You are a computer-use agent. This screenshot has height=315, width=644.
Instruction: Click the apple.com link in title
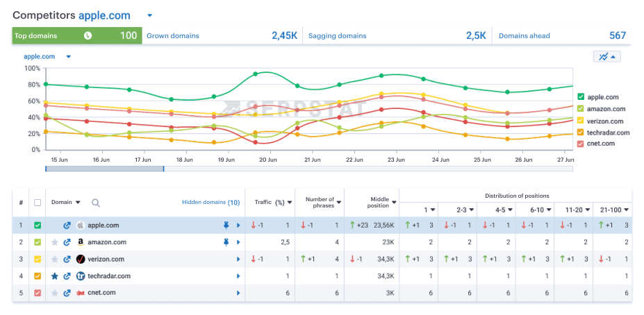tap(104, 15)
